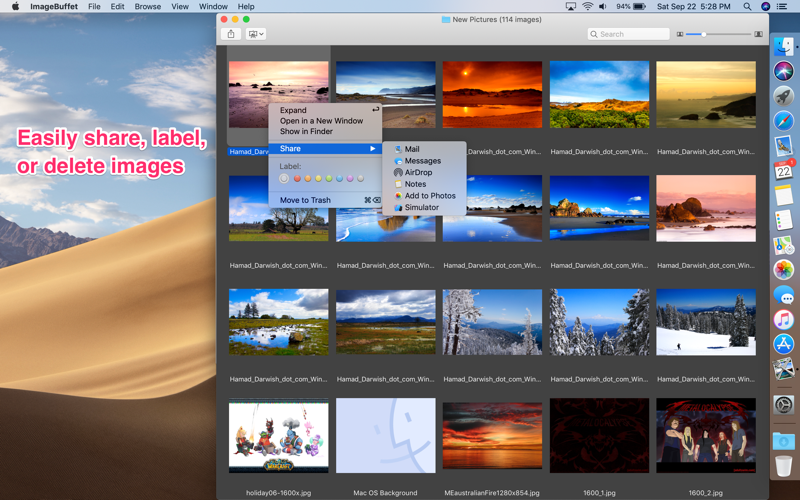Open the Browse menu
800x500 pixels.
coord(148,7)
